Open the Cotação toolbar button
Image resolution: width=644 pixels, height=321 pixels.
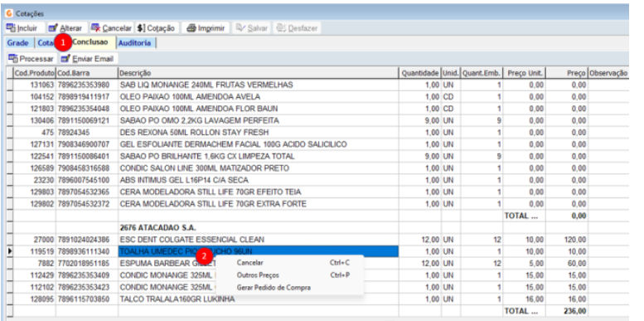157,28
